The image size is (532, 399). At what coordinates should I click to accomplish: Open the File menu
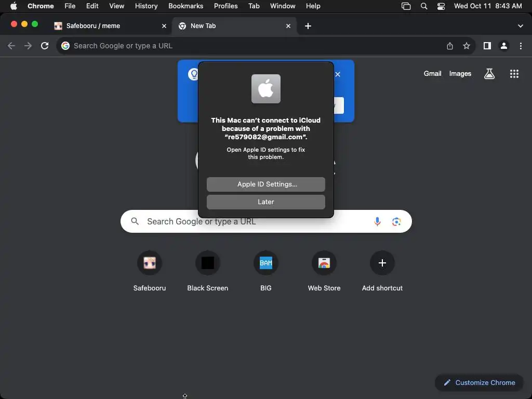tap(70, 6)
